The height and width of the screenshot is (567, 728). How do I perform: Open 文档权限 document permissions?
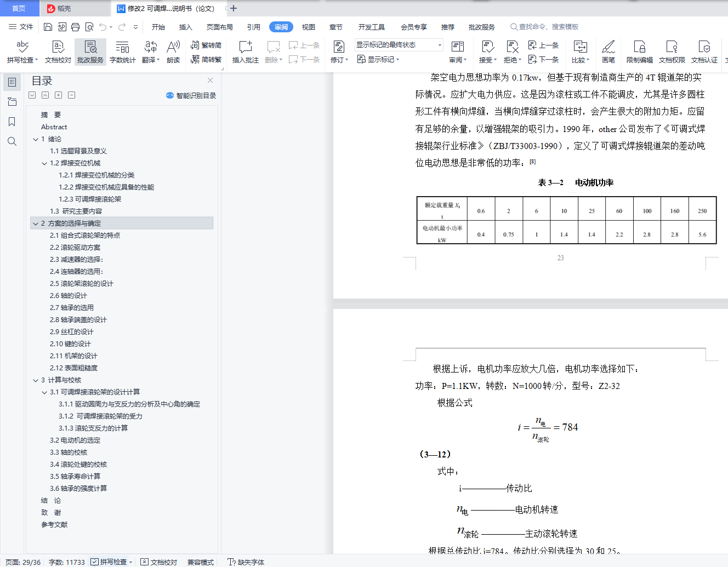(672, 52)
